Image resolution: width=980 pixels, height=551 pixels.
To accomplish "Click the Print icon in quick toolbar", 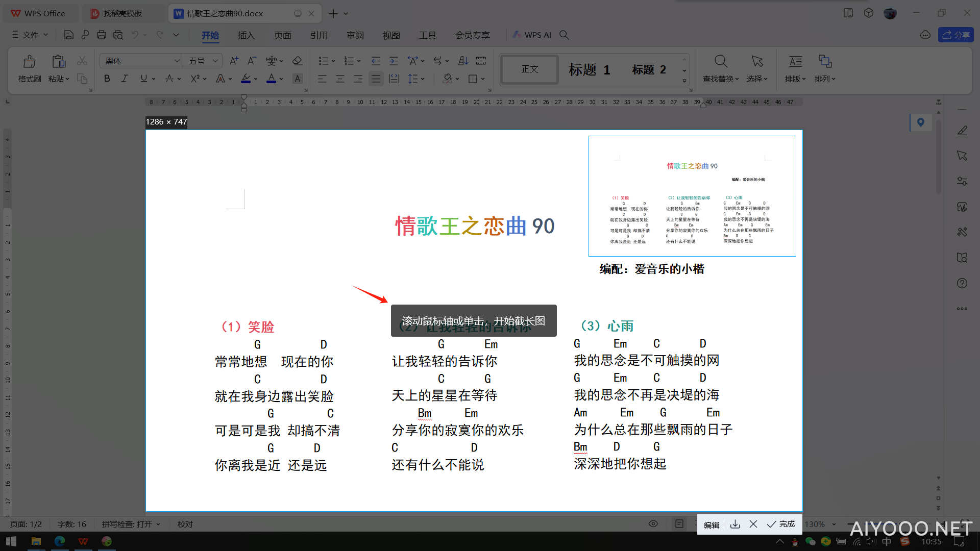I will [102, 35].
